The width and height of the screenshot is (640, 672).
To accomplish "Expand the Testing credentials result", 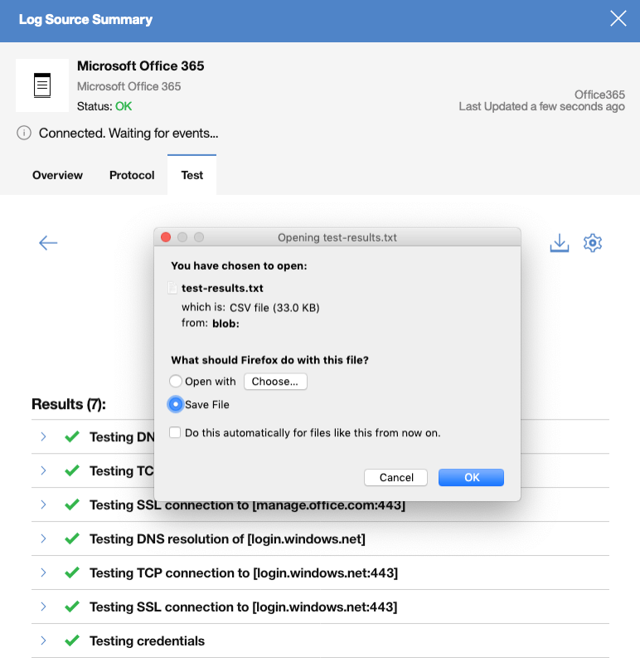I will [x=43, y=640].
